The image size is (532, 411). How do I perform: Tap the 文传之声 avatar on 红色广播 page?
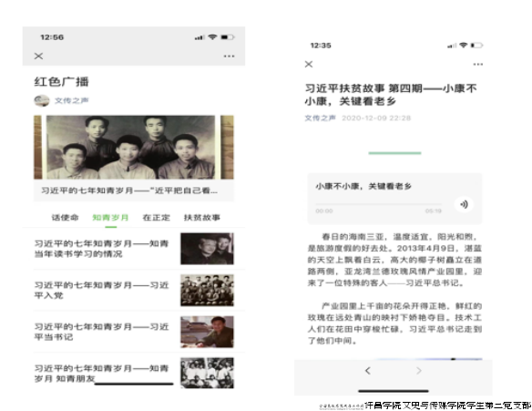(42, 100)
